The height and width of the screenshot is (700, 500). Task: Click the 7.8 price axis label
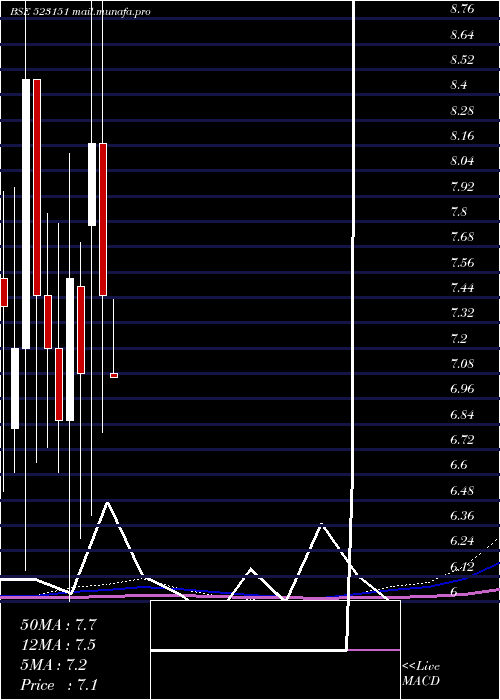[x=459, y=212]
